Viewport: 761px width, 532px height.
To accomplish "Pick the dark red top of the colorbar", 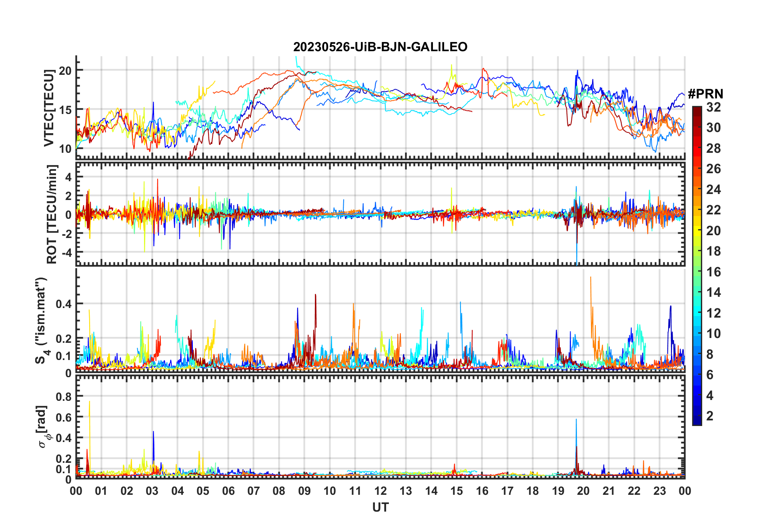I will tap(697, 109).
